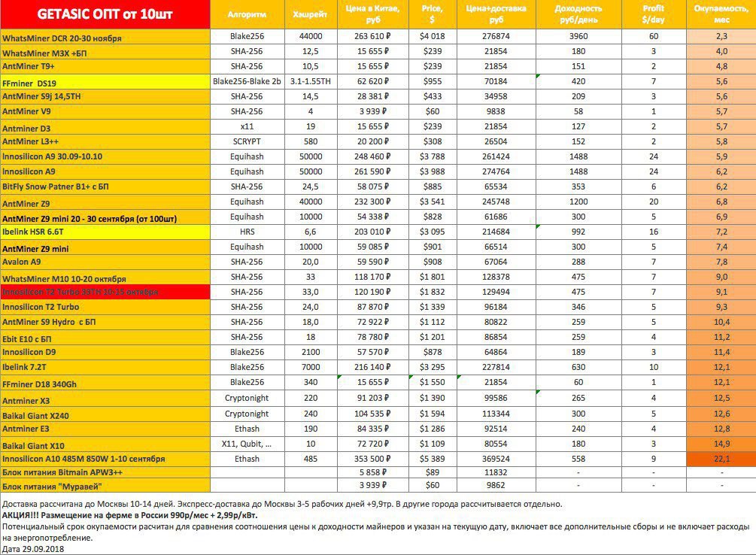Click the 'Доставка рассчитана до Москвы' note line
The width and height of the screenshot is (756, 555).
[282, 505]
